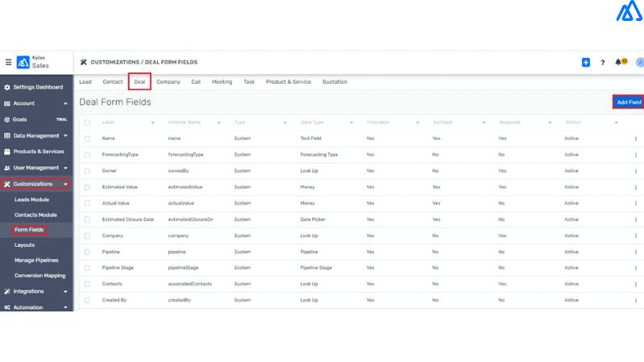This screenshot has height=362, width=644.
Task: Open the Label column filter dropdown
Action: click(x=153, y=122)
